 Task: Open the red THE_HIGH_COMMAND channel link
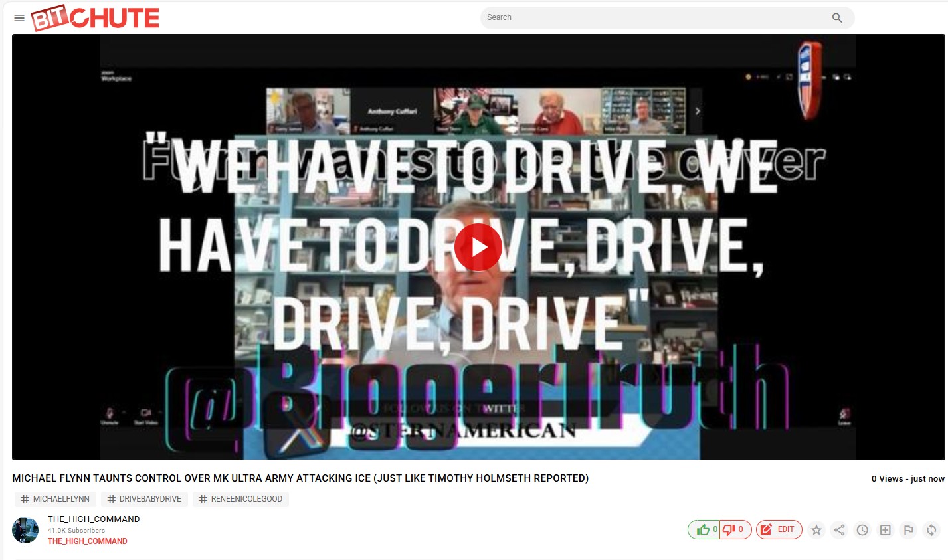pos(87,541)
